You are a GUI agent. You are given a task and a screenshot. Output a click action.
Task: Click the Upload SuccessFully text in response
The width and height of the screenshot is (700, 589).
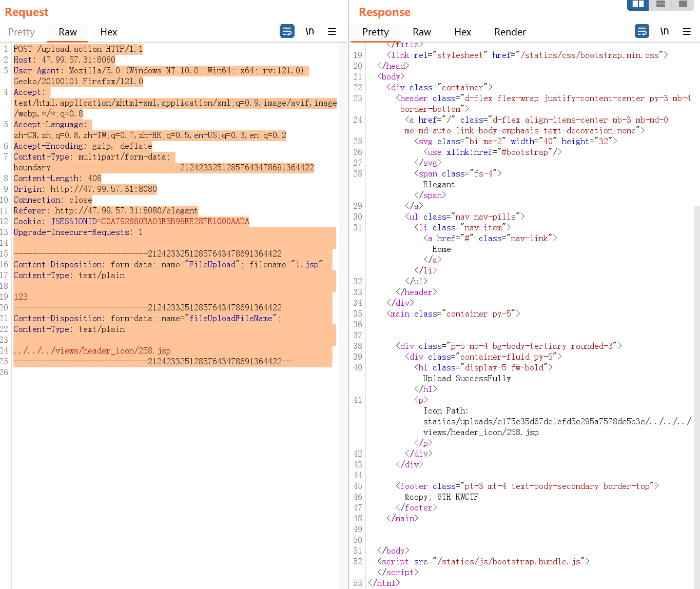(x=467, y=379)
